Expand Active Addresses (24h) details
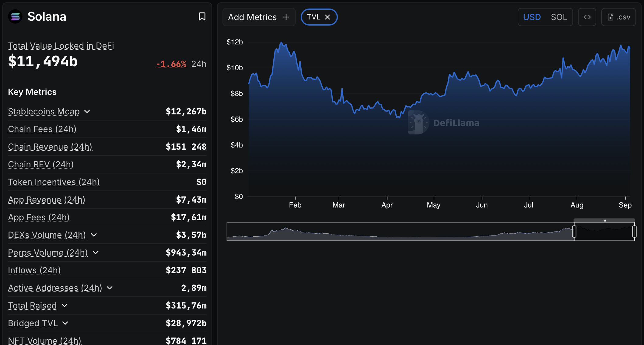Image resolution: width=644 pixels, height=345 pixels. click(x=110, y=288)
